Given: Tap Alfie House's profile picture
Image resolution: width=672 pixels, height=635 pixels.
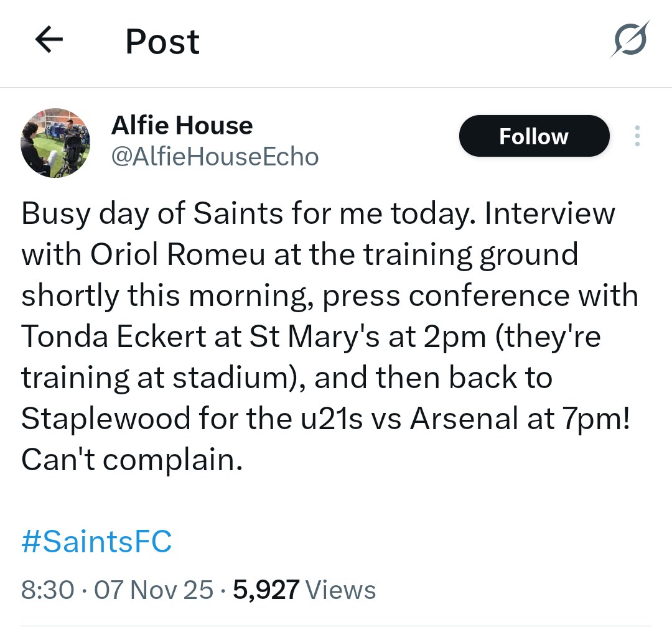Looking at the screenshot, I should (x=55, y=143).
